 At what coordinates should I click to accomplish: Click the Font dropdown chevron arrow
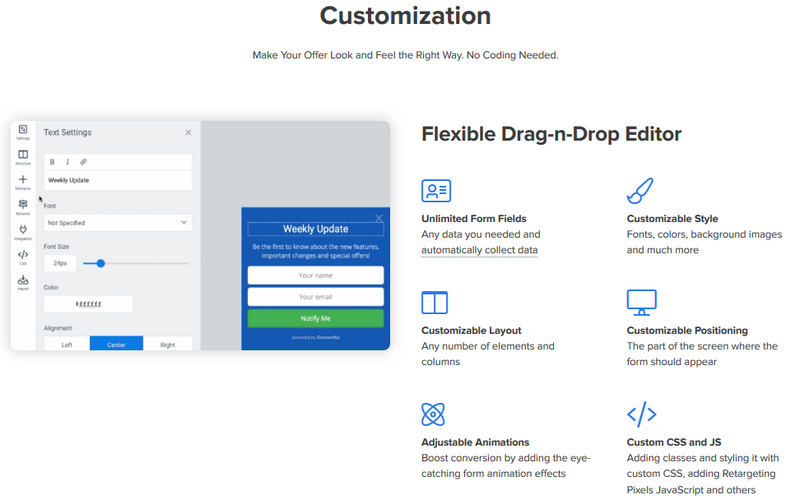pyautogui.click(x=184, y=222)
